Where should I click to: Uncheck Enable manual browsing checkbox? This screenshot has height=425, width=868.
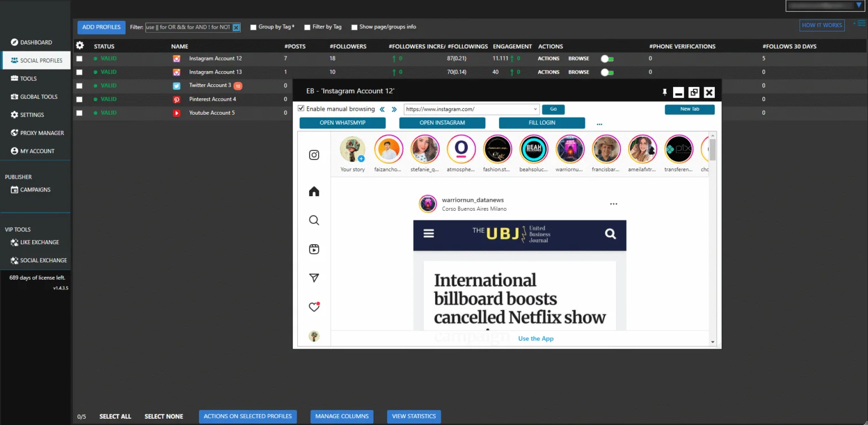(x=301, y=109)
